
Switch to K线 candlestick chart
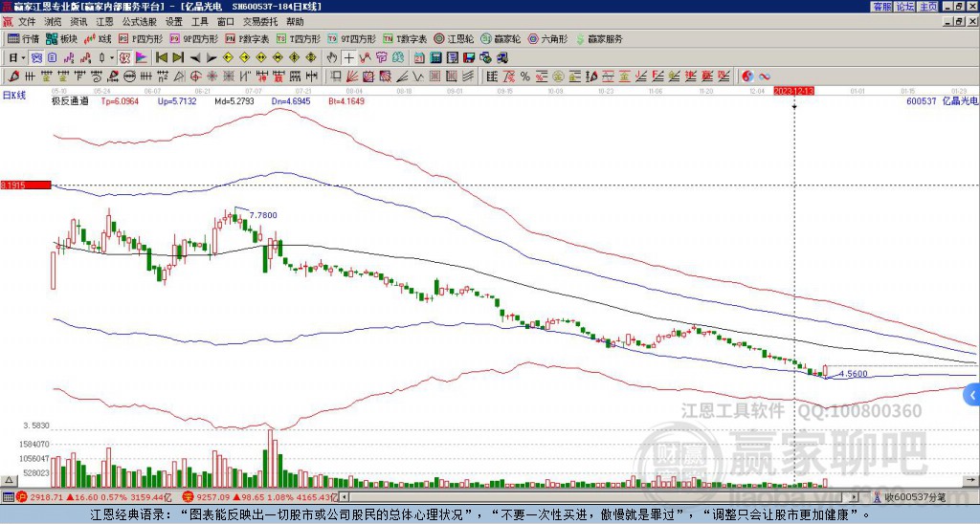pyautogui.click(x=98, y=38)
